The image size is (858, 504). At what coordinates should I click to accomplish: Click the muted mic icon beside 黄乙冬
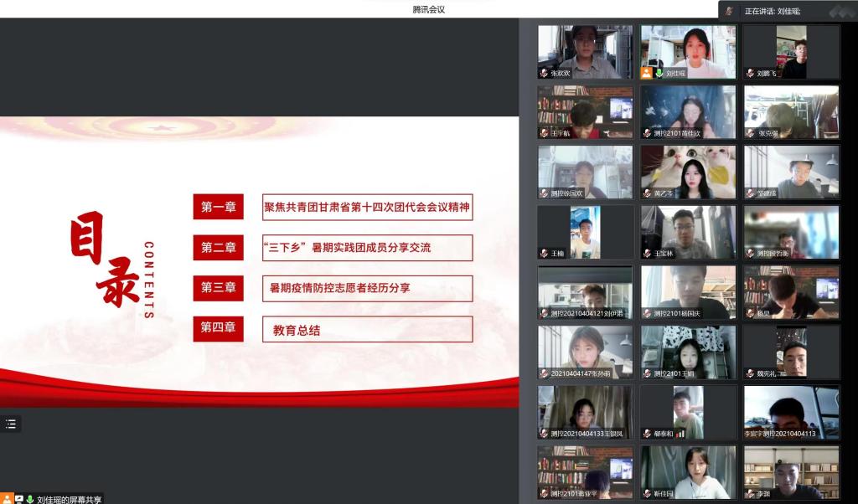pyautogui.click(x=647, y=193)
